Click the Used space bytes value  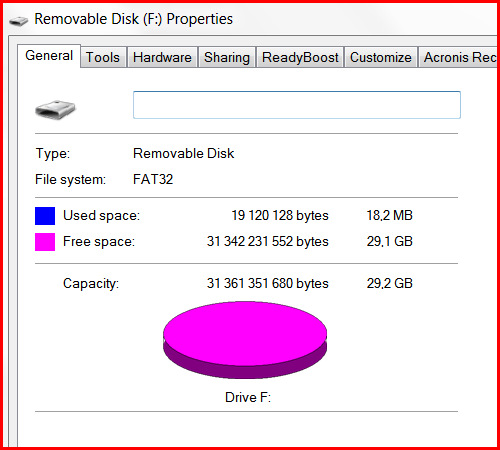click(x=280, y=215)
